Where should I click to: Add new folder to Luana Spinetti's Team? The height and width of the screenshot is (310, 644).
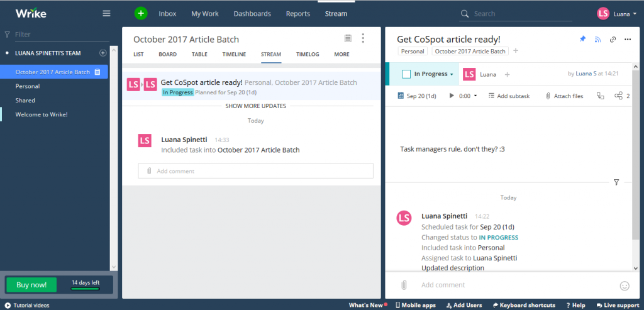click(x=103, y=53)
